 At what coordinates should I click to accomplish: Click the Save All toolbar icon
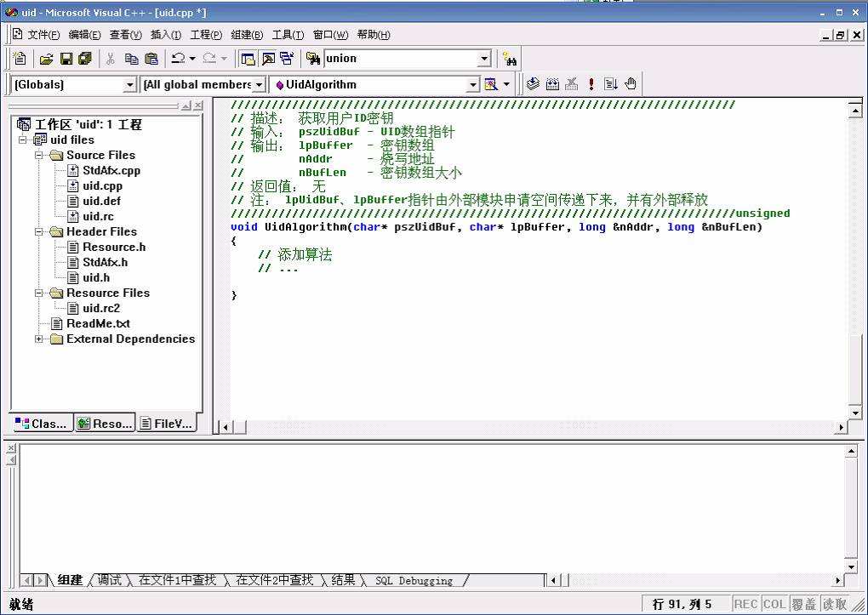tap(85, 59)
